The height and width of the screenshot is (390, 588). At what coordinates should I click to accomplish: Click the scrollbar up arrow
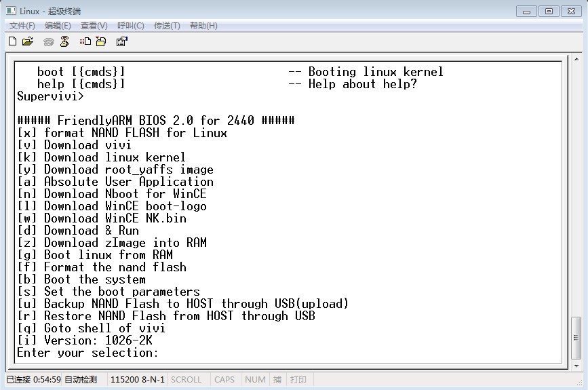[x=576, y=59]
